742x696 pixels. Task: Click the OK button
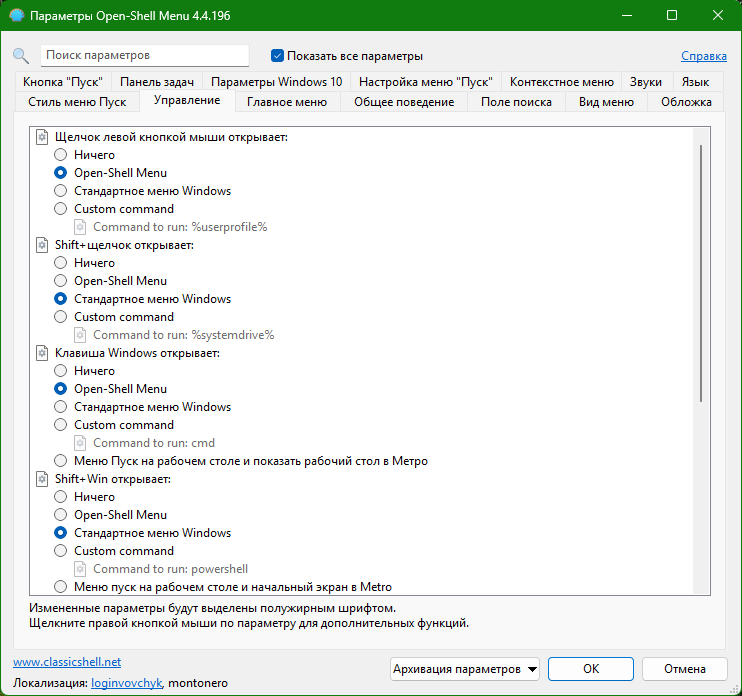pyautogui.click(x=591, y=669)
